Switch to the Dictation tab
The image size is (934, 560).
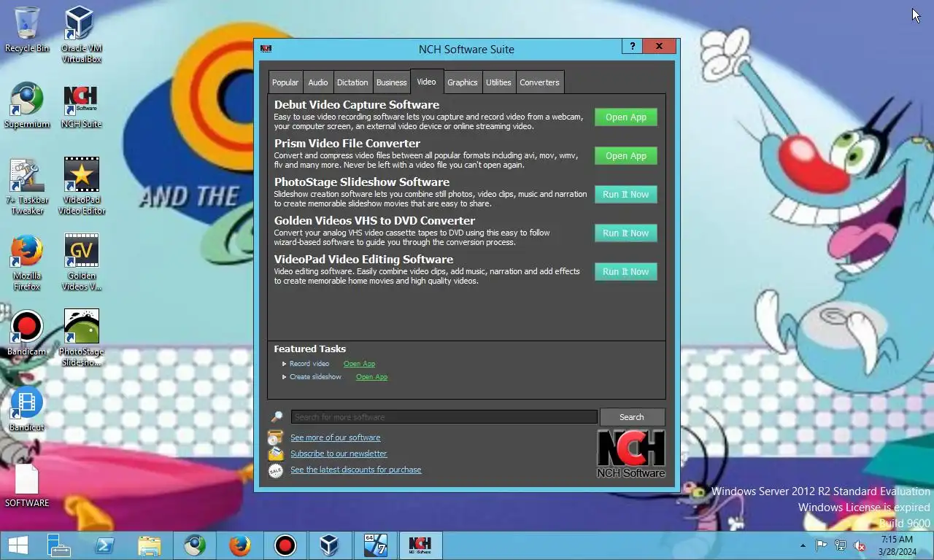pos(352,82)
